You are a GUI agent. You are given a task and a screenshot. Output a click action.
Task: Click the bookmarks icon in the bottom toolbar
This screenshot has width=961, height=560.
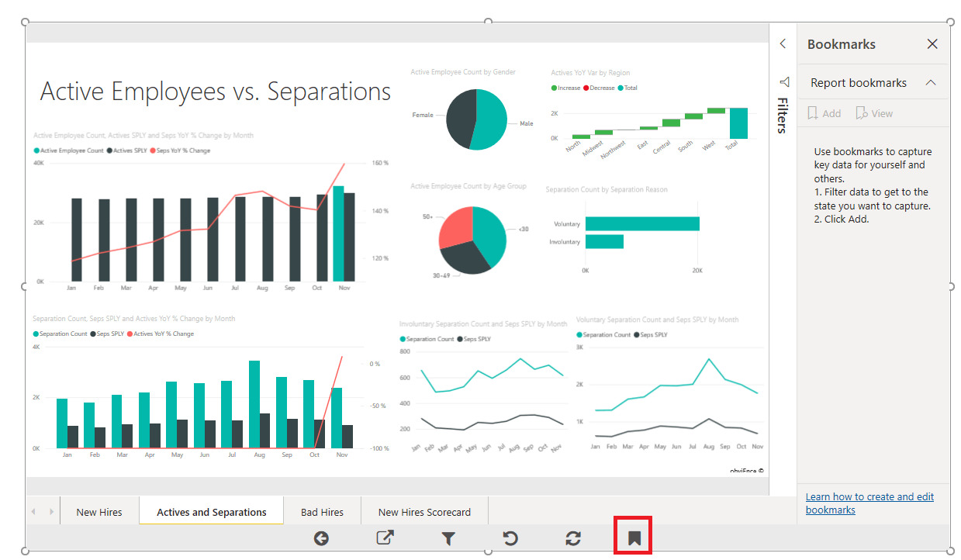click(632, 537)
